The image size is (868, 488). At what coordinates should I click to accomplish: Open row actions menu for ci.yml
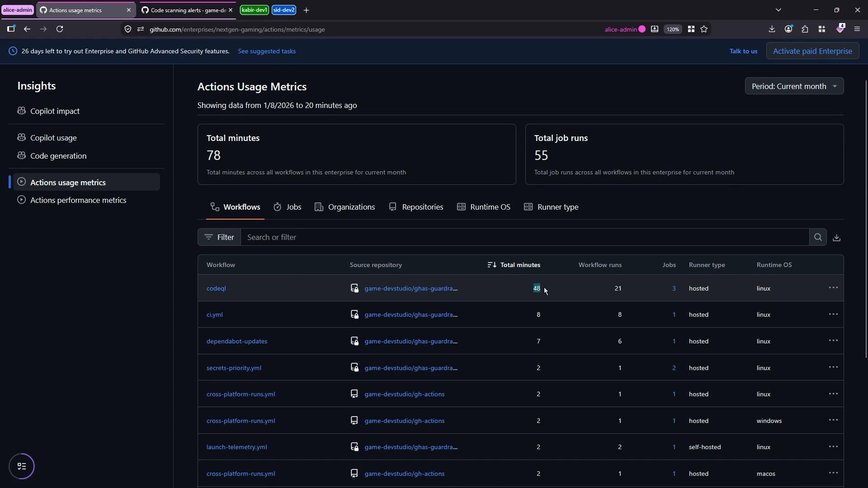[x=834, y=314]
